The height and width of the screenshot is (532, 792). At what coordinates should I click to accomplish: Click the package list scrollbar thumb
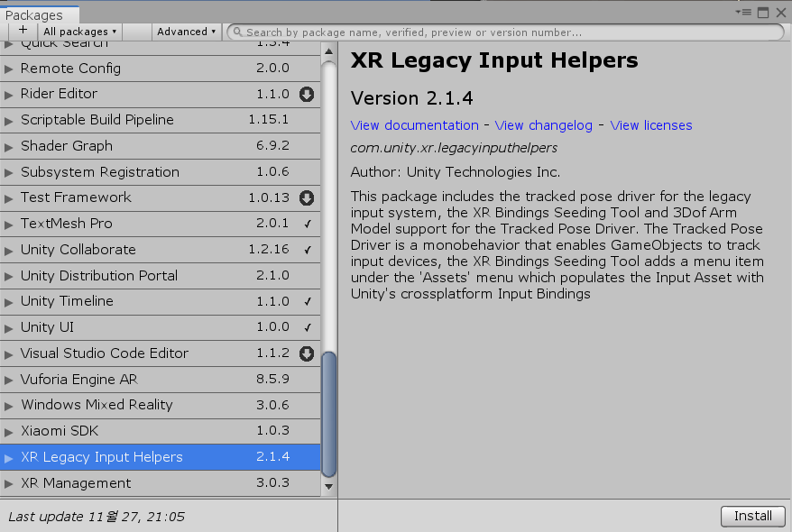click(x=329, y=414)
